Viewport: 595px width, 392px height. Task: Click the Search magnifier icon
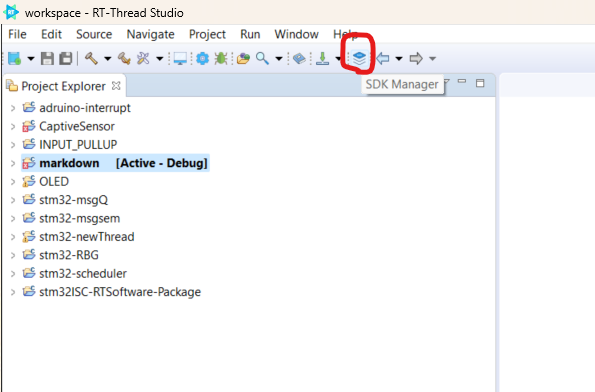[262, 58]
